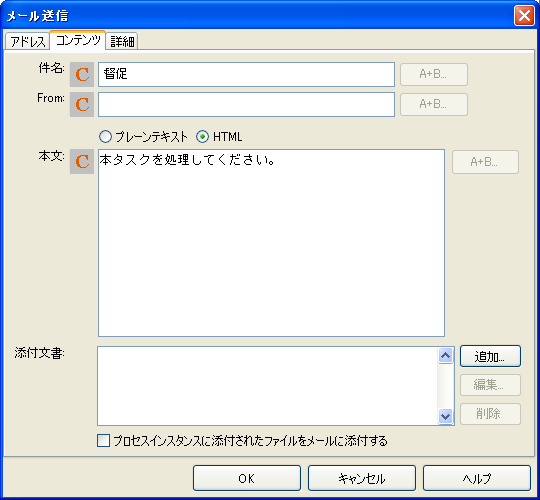Click the 削除 attachment button

[490, 414]
